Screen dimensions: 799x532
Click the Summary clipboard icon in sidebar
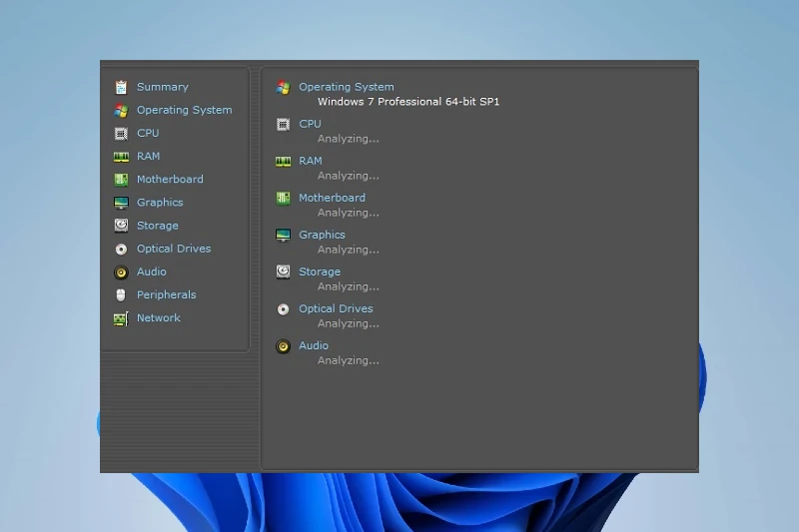click(x=121, y=88)
